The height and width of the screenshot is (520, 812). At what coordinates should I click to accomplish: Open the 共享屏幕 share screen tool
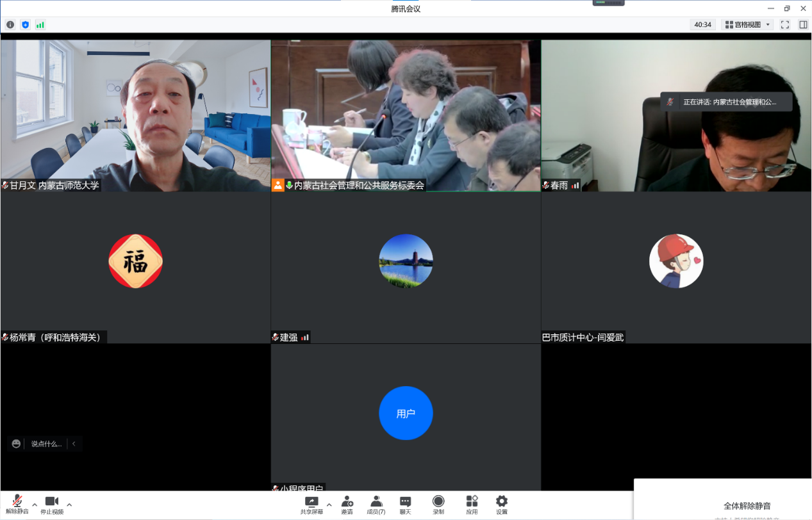tap(311, 504)
